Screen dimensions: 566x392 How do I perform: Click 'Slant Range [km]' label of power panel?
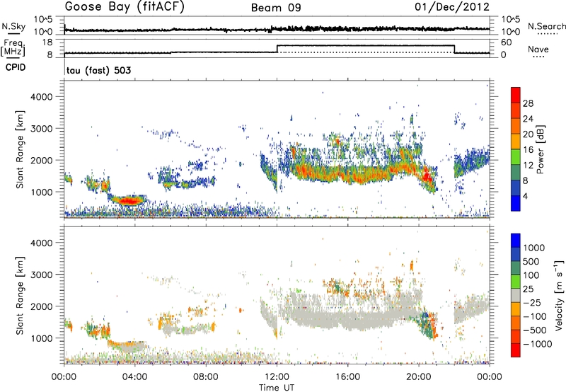click(x=20, y=149)
